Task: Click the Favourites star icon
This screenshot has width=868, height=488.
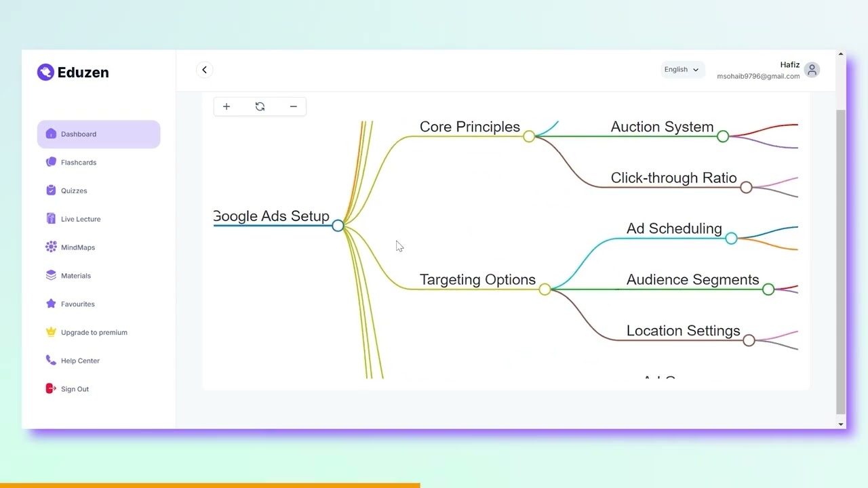Action: point(51,304)
